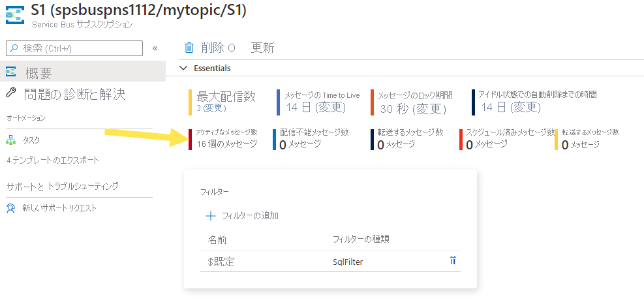Click the オートメーション section label
644x306 pixels.
point(26,118)
